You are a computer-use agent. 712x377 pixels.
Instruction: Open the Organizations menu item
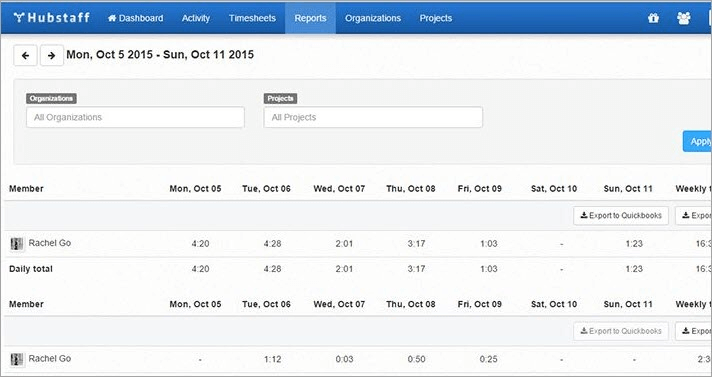pyautogui.click(x=373, y=18)
